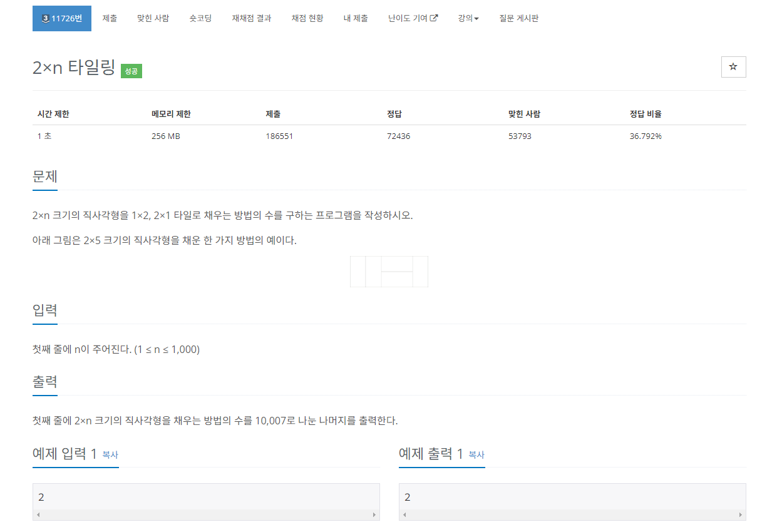Select the 맞힌 사람 count 53793

click(520, 136)
